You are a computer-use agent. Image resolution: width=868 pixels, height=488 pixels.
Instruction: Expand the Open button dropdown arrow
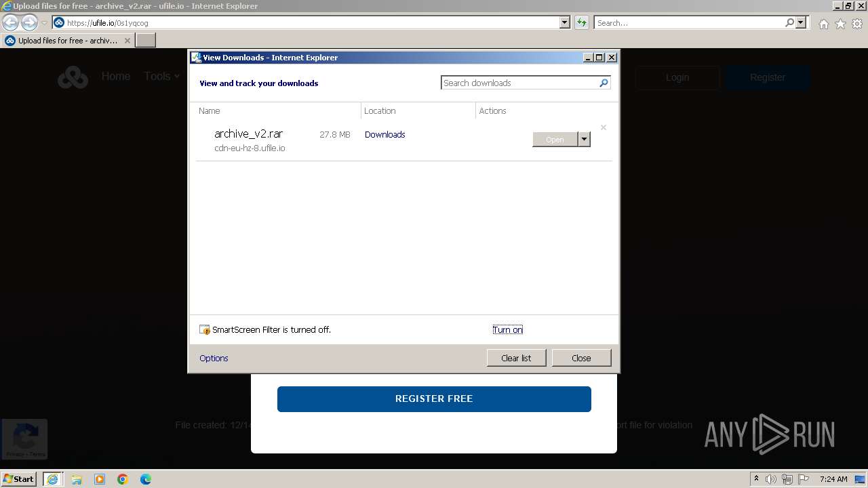pyautogui.click(x=584, y=139)
